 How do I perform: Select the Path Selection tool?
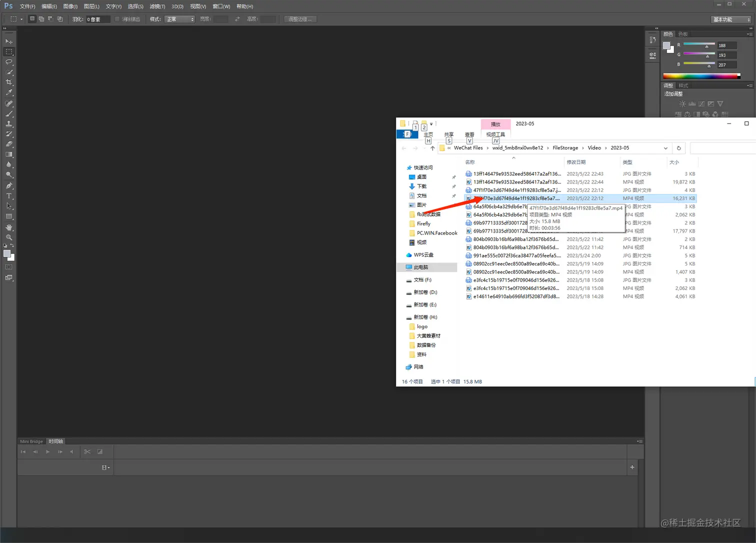coord(9,206)
